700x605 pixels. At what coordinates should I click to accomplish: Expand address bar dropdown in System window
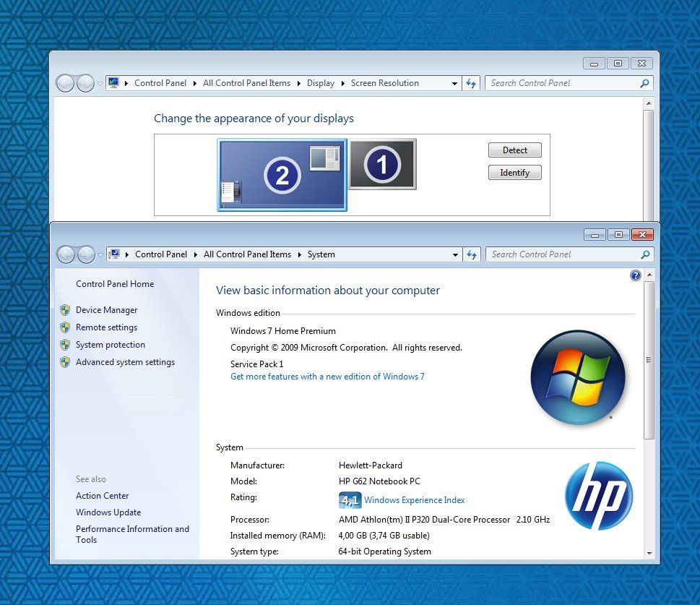click(455, 254)
